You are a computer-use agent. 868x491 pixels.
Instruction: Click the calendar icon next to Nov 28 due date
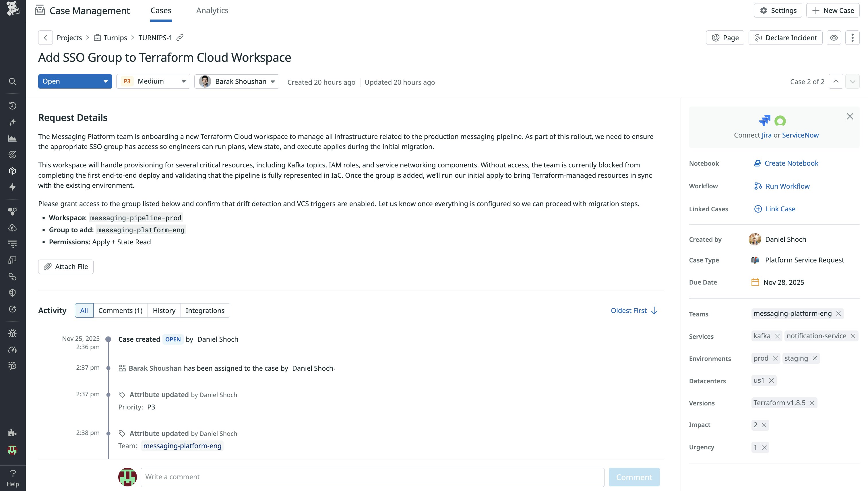point(756,282)
